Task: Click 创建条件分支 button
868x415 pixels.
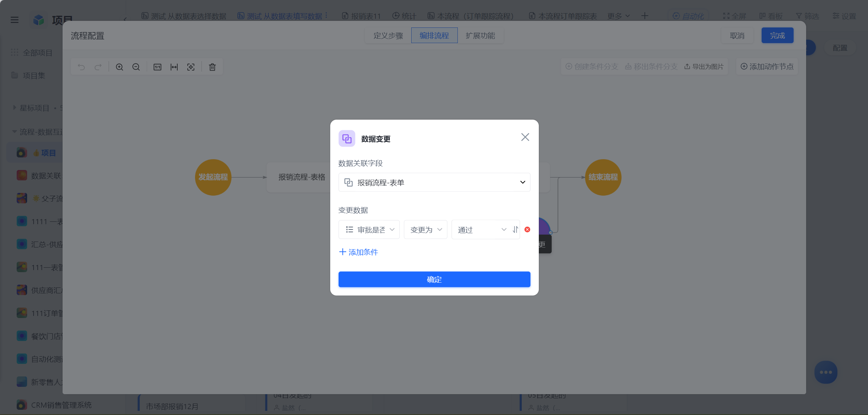Action: click(x=592, y=66)
